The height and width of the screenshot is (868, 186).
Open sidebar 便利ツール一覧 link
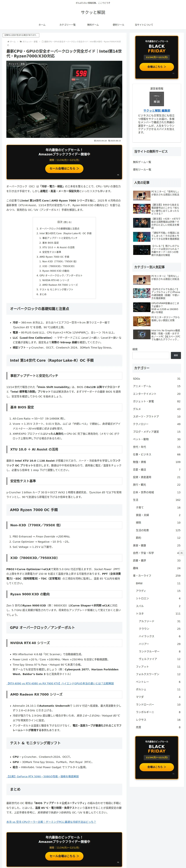(x=142, y=170)
